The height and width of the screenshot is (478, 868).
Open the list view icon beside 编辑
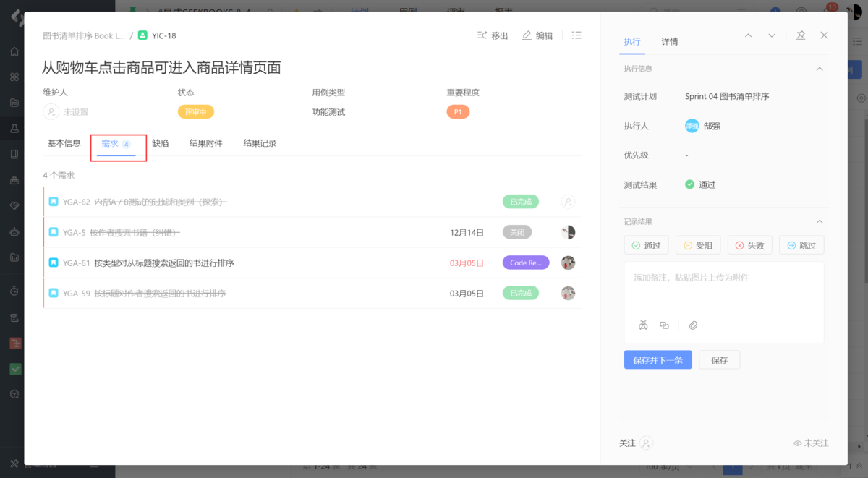click(x=576, y=35)
